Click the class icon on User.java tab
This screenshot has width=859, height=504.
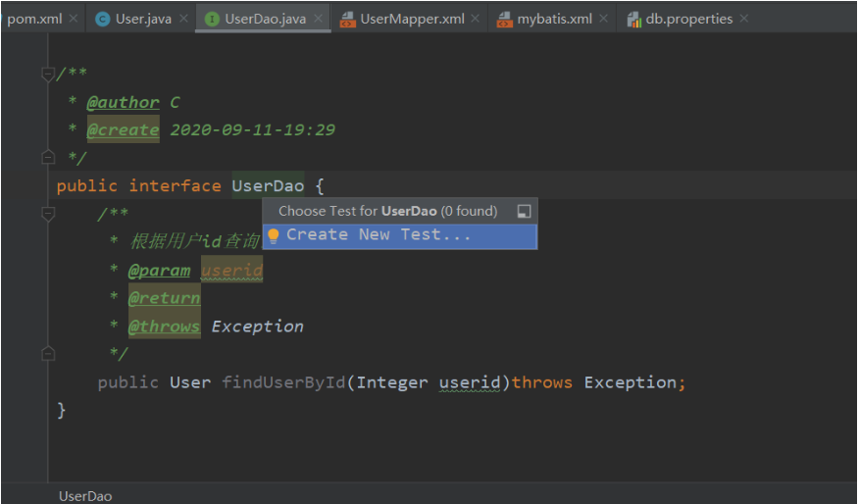tap(102, 20)
